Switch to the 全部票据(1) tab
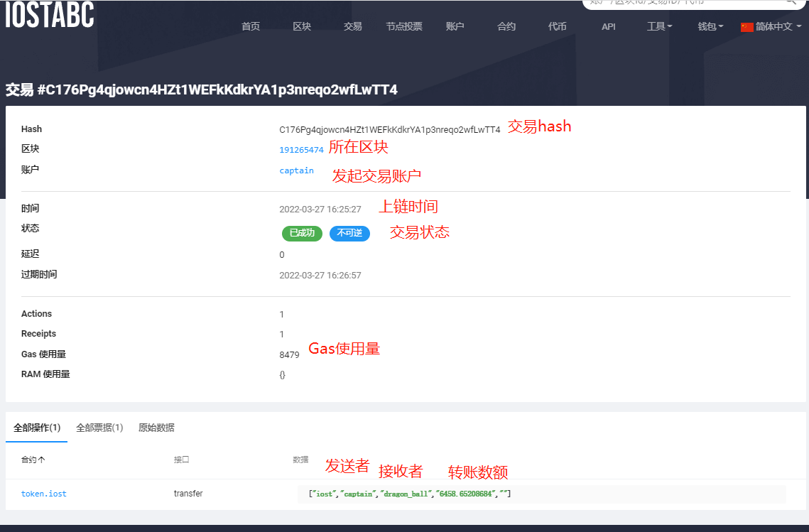809x532 pixels. (99, 428)
